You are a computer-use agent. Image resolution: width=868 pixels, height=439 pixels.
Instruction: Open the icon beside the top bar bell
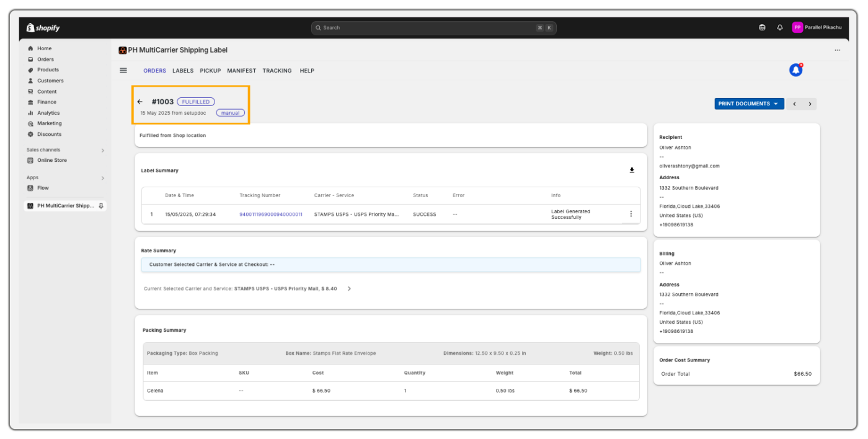(762, 28)
